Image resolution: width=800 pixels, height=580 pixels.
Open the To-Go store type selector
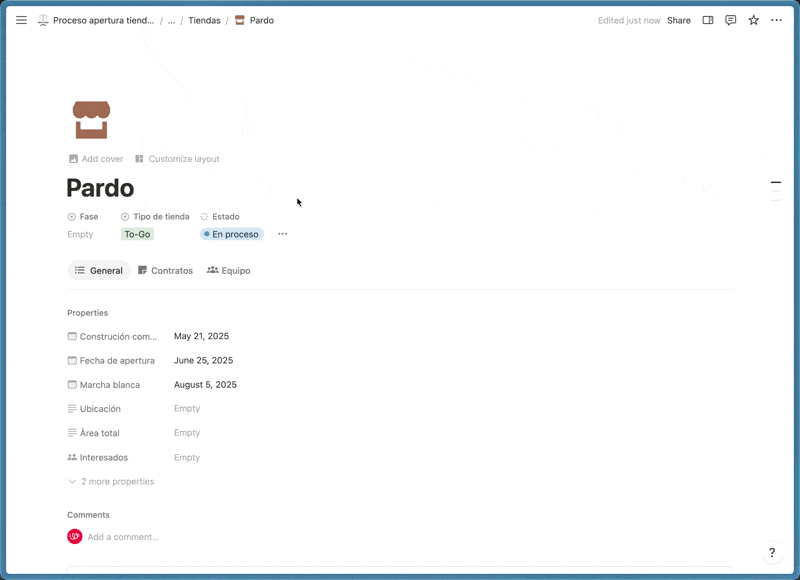(x=137, y=234)
